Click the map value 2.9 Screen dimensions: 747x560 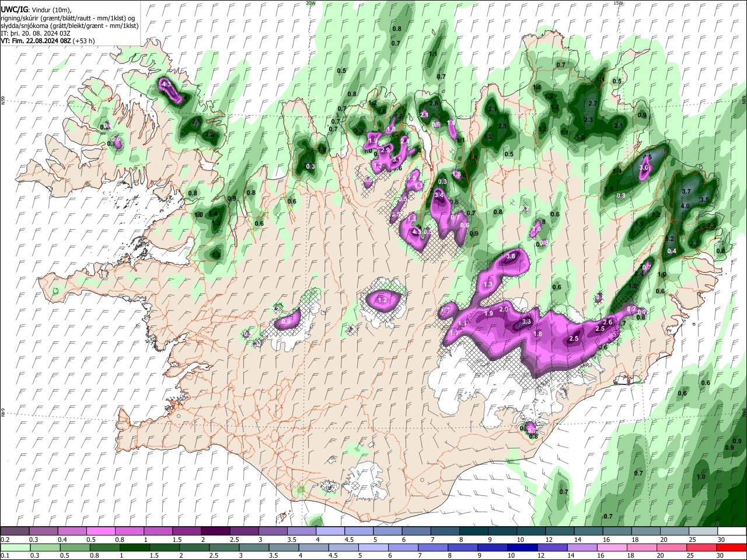click(x=385, y=150)
